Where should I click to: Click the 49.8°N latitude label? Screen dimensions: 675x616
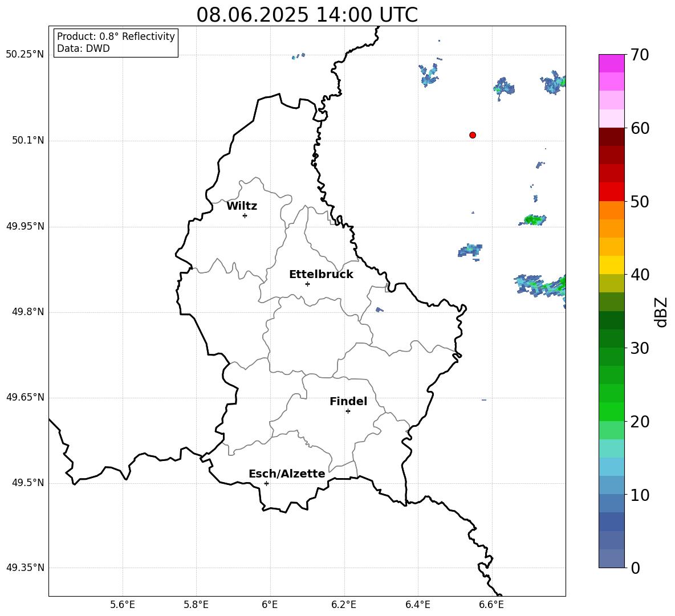[x=28, y=312]
